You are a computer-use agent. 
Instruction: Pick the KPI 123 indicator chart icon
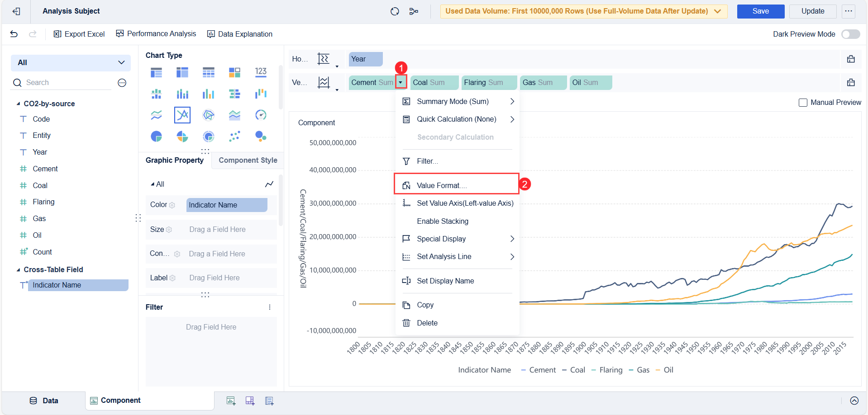click(x=261, y=72)
